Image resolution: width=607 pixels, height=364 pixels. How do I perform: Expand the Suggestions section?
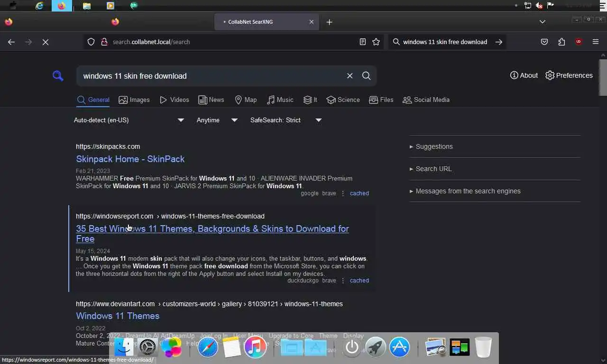click(x=431, y=146)
